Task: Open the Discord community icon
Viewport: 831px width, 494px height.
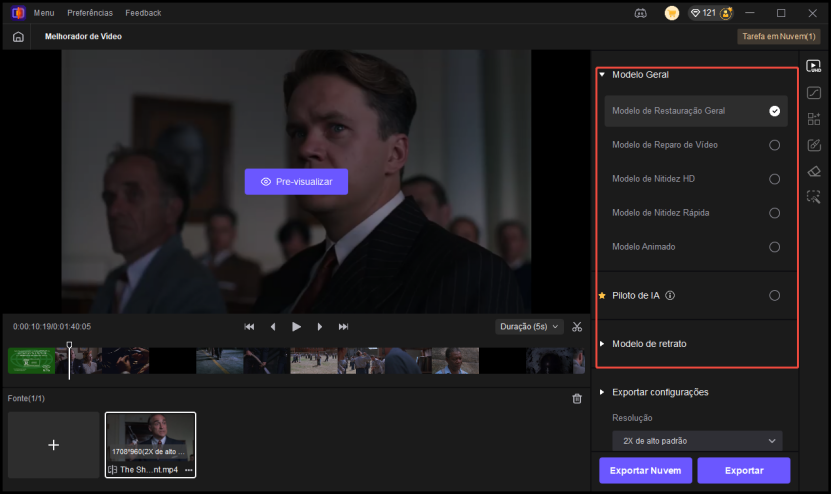Action: tap(640, 13)
